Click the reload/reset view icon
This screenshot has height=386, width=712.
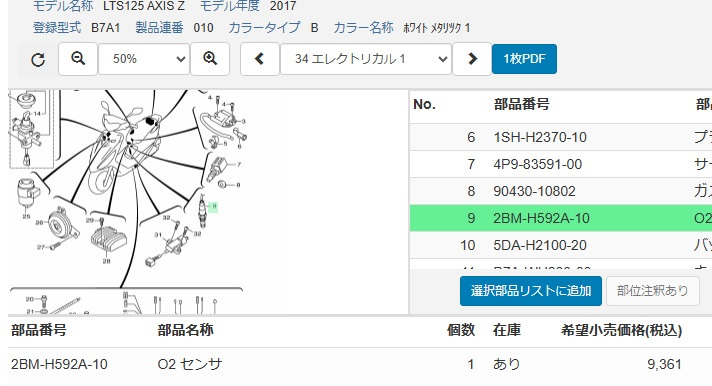(x=38, y=59)
